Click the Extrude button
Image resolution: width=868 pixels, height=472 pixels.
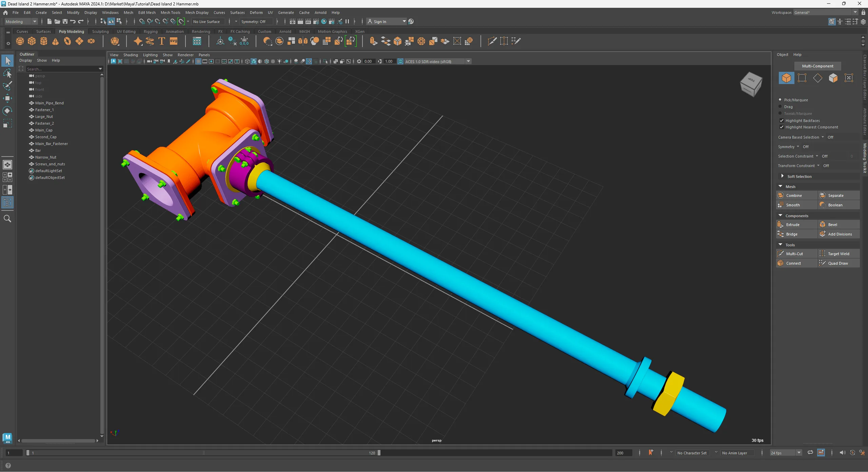click(797, 225)
